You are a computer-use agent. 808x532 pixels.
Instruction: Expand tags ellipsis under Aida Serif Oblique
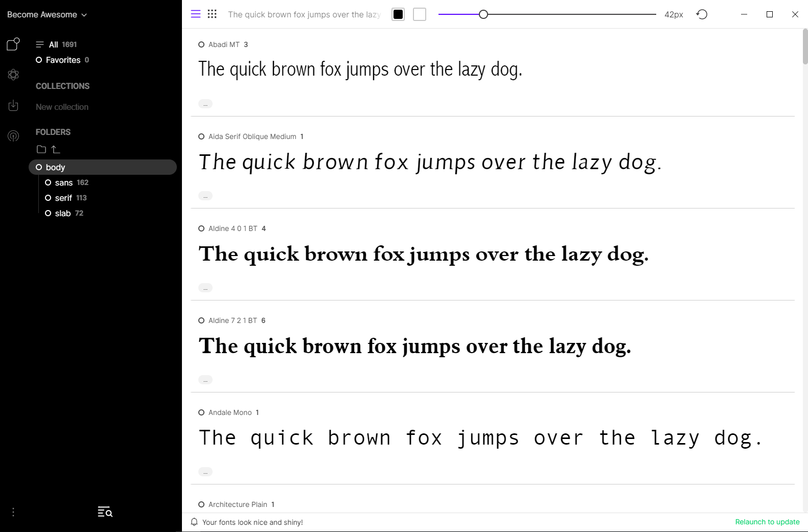pyautogui.click(x=205, y=196)
